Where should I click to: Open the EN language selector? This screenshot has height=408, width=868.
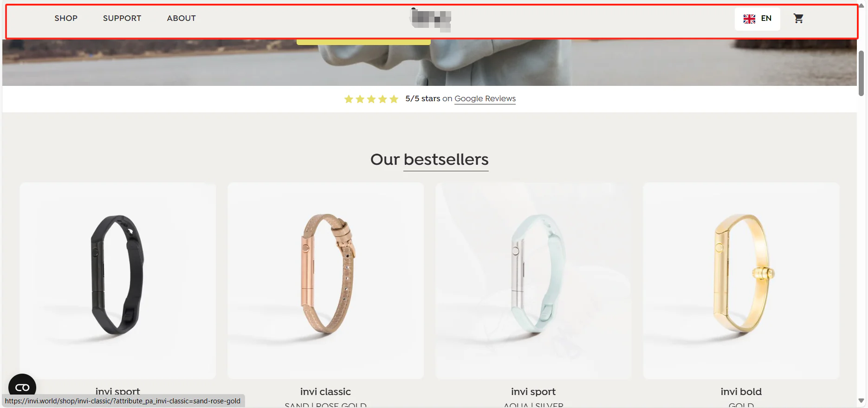coord(758,19)
